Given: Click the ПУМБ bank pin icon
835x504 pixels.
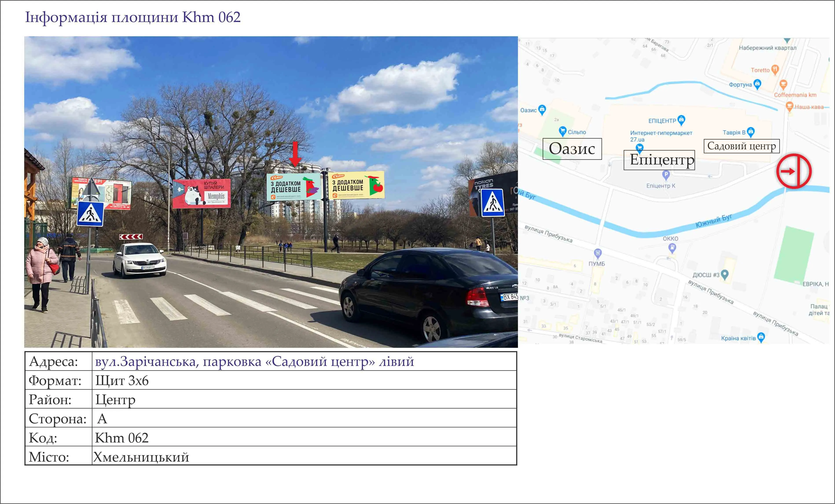Looking at the screenshot, I should pyautogui.click(x=598, y=253).
